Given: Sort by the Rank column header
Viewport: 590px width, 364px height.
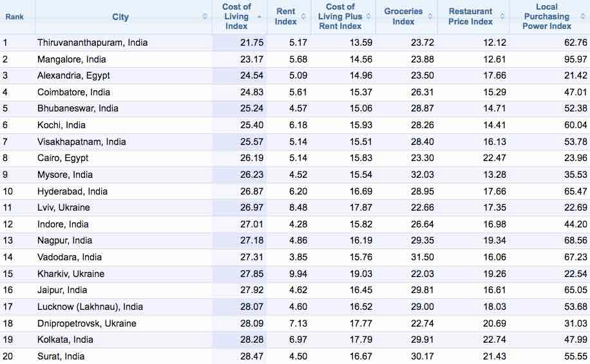Looking at the screenshot, I should pos(14,17).
